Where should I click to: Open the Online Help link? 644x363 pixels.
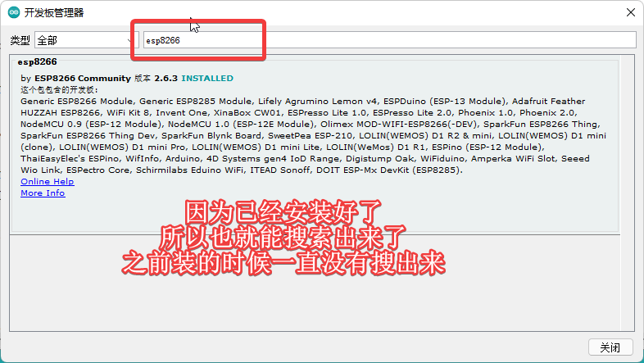(48, 182)
